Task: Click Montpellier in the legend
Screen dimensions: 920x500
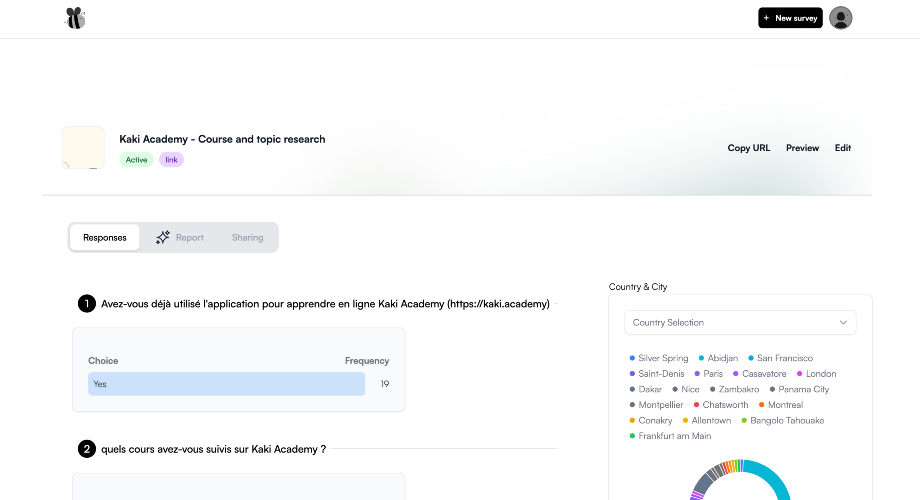Action: tap(656, 405)
